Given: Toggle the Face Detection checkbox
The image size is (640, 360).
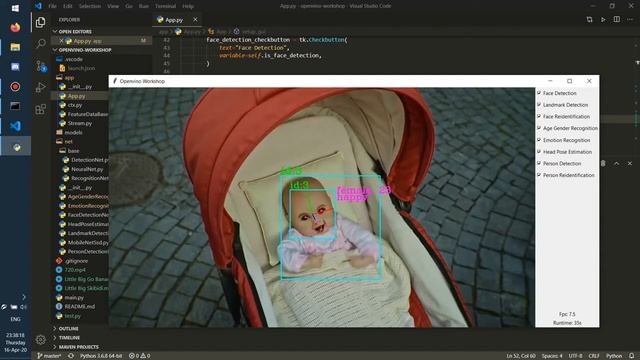Looking at the screenshot, I should pyautogui.click(x=539, y=93).
